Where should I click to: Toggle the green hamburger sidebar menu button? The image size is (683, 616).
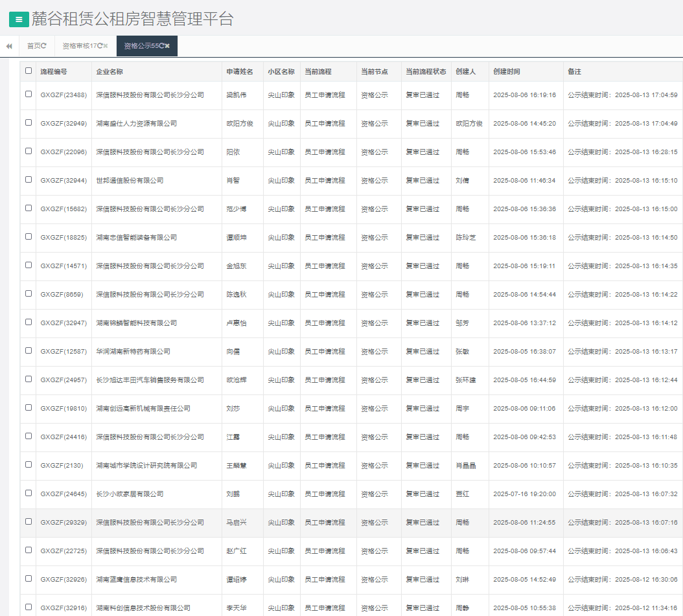pos(19,19)
